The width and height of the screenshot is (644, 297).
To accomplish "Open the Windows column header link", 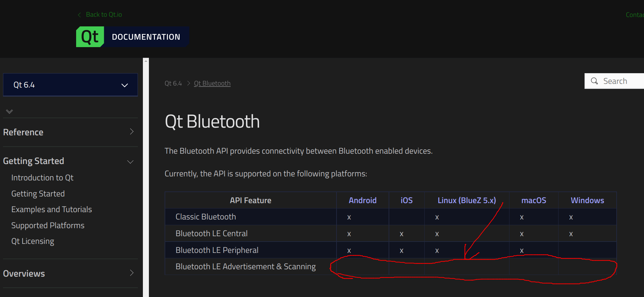I will click(x=587, y=200).
